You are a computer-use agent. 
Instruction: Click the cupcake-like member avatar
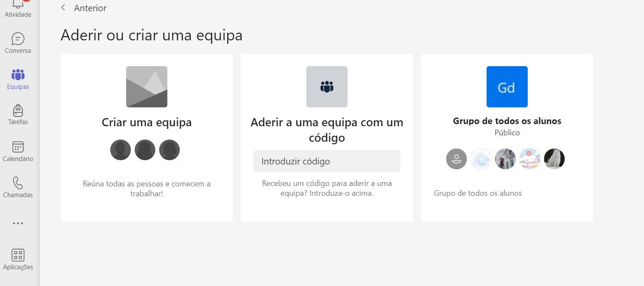(529, 159)
